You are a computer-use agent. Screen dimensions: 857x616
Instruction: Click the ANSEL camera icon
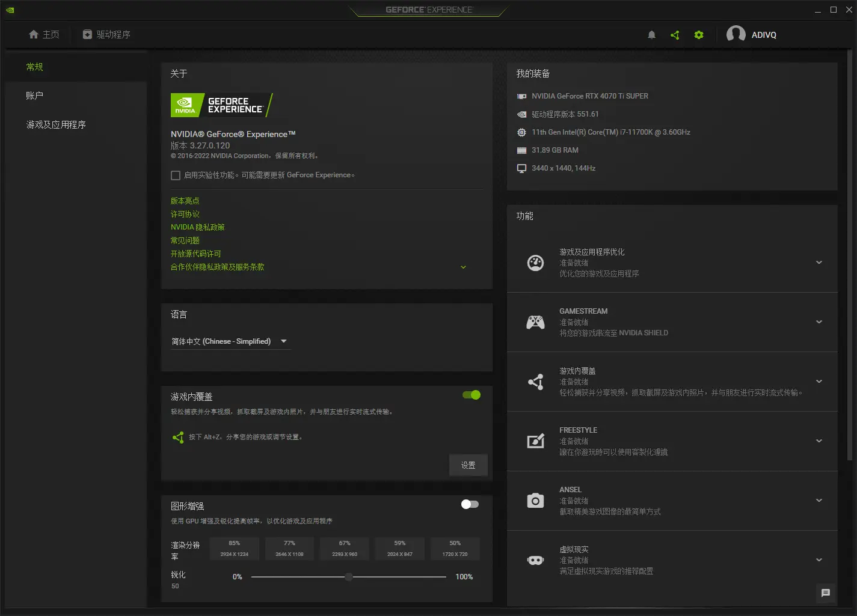click(x=535, y=501)
